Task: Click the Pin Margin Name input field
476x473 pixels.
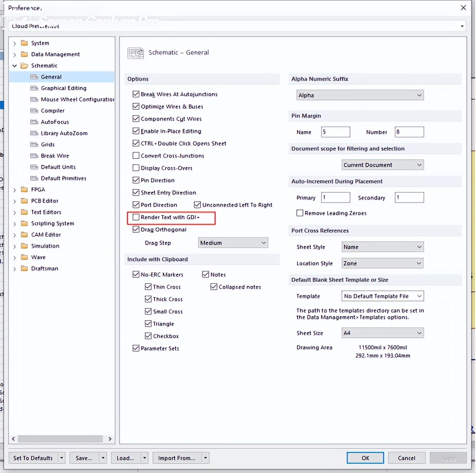Action: [x=335, y=132]
